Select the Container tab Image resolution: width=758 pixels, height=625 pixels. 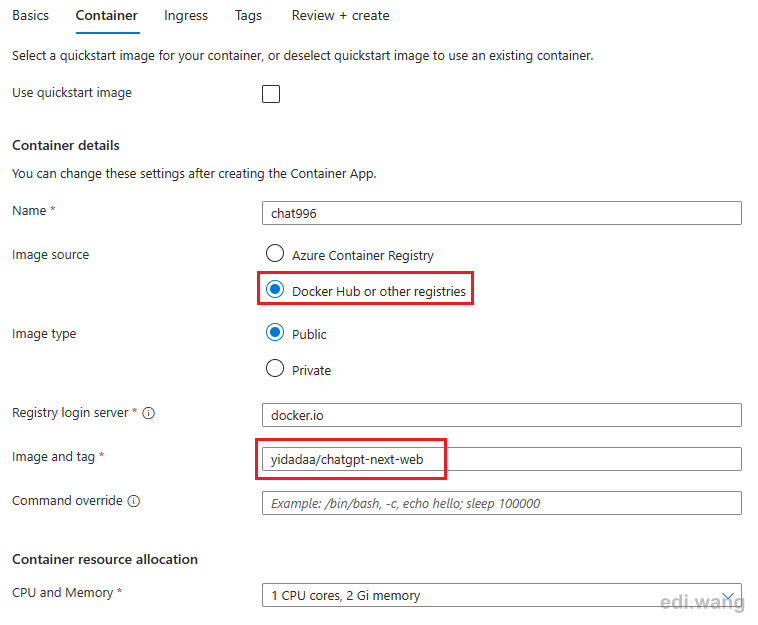(107, 15)
